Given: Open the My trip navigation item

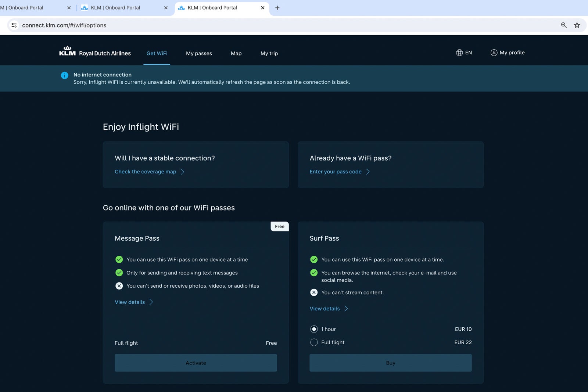Looking at the screenshot, I should (269, 53).
